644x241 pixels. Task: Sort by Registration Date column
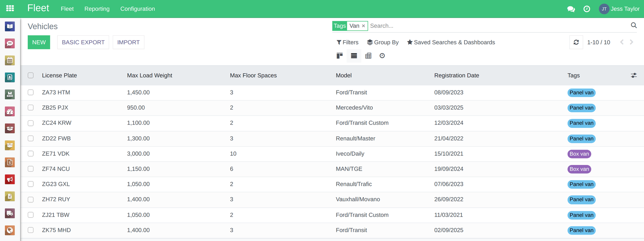pos(456,75)
